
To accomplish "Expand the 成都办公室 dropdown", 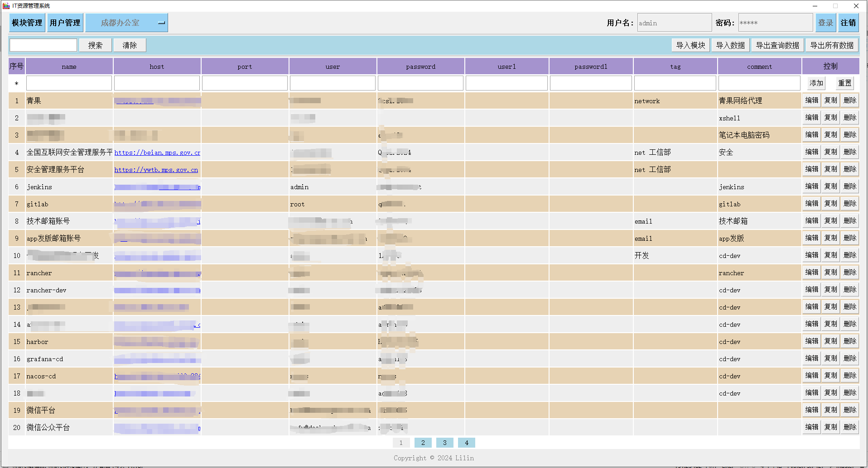I will click(x=126, y=23).
